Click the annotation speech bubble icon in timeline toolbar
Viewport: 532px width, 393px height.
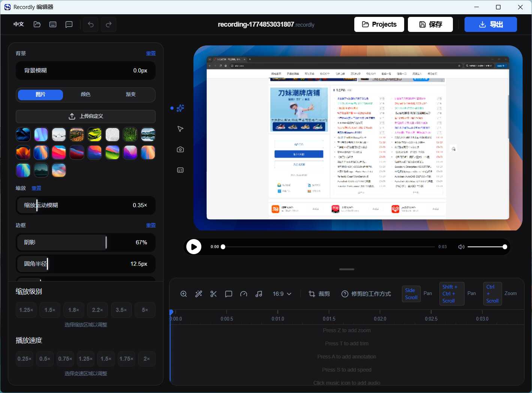(229, 294)
